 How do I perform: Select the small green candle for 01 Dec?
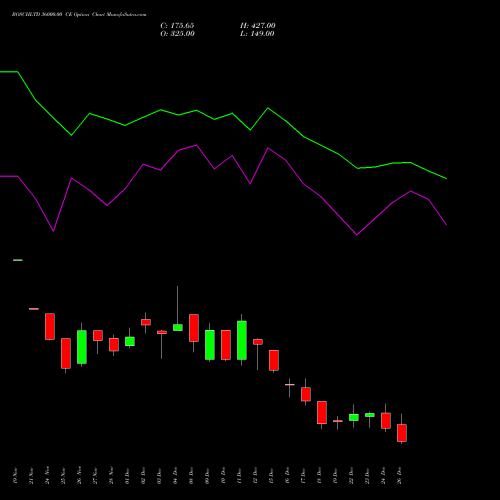click(130, 341)
